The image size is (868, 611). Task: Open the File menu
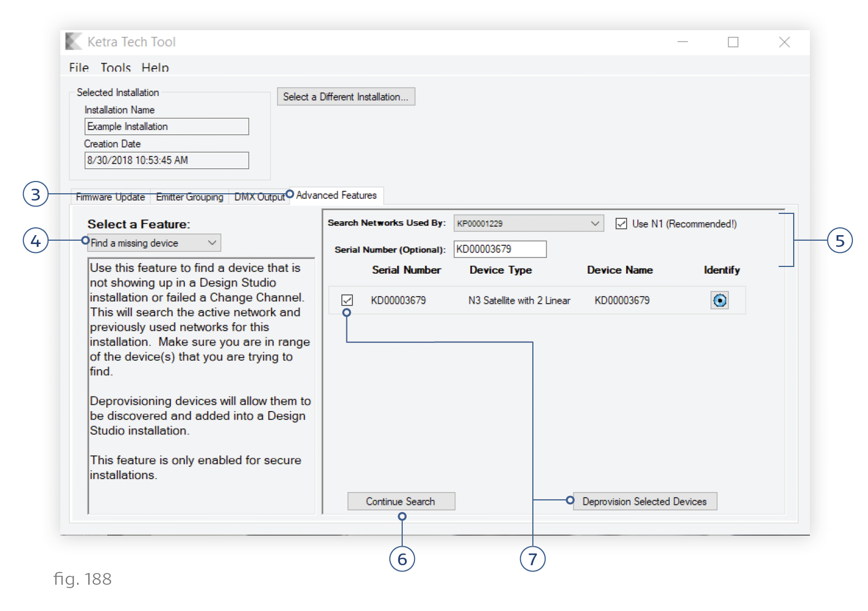coord(79,68)
